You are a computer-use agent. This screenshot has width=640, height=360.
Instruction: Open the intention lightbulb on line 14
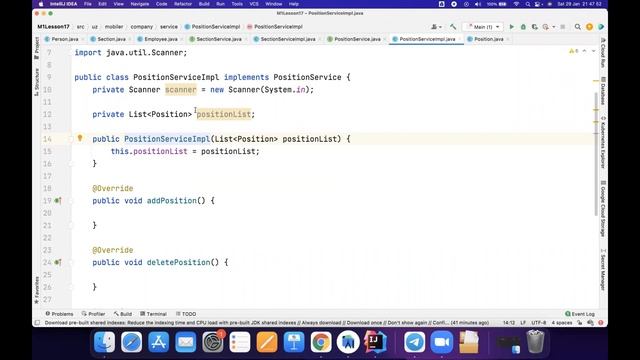point(80,138)
